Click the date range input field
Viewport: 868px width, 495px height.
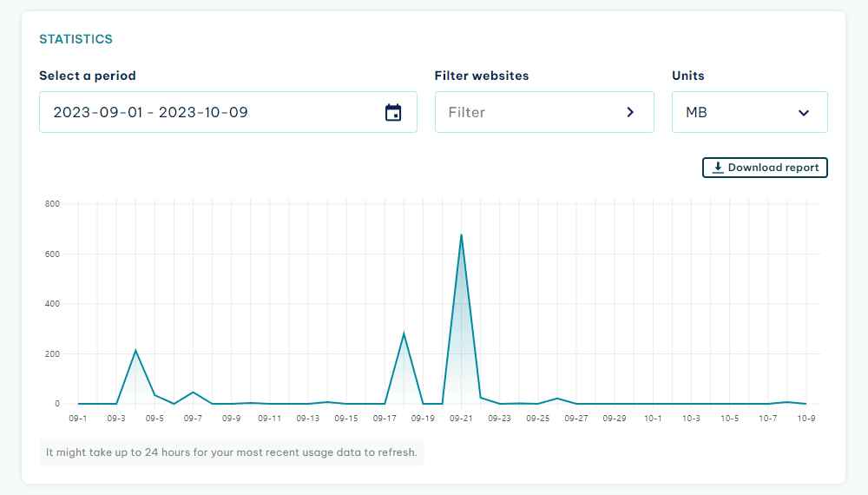pos(228,112)
